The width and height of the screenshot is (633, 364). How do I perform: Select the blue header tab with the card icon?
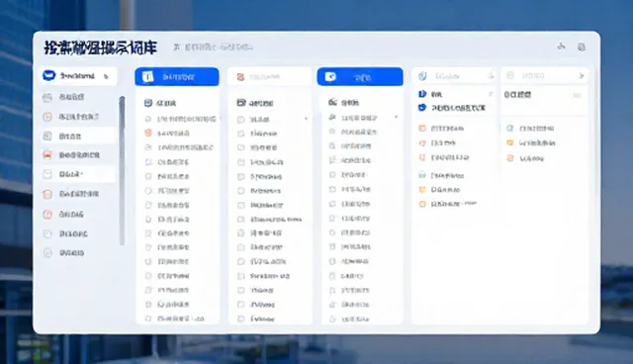point(360,77)
